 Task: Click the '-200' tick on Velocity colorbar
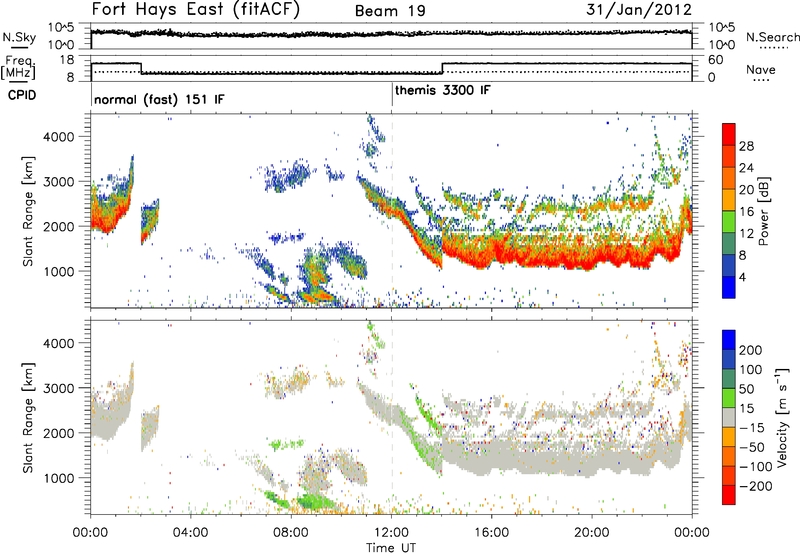click(x=756, y=486)
